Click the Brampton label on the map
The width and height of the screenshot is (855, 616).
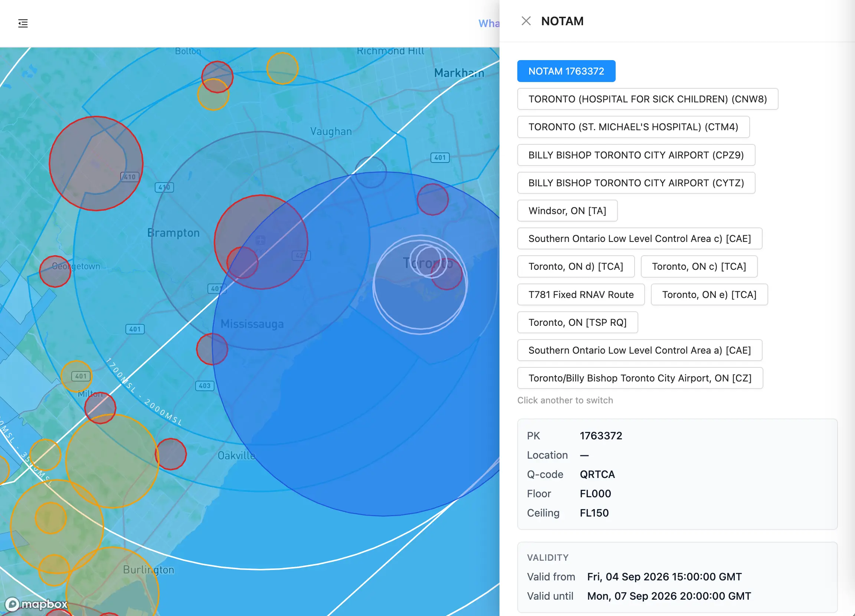(173, 233)
